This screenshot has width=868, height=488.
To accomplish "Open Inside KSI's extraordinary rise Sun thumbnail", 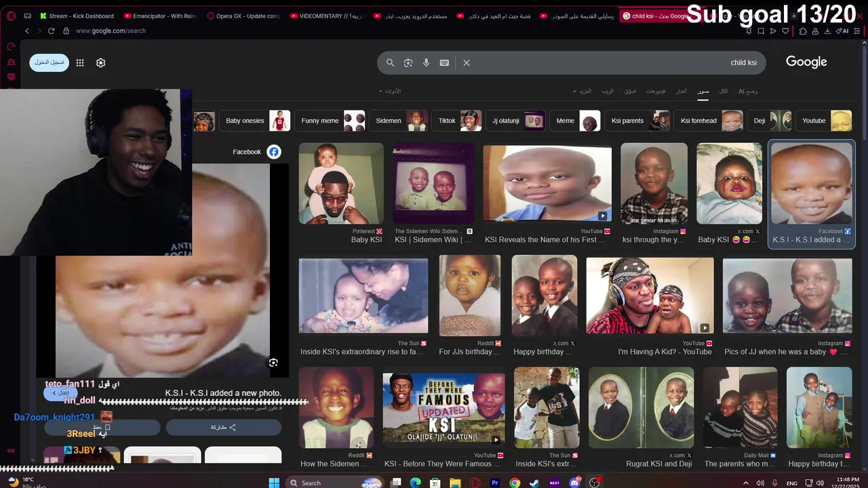I will (x=363, y=296).
